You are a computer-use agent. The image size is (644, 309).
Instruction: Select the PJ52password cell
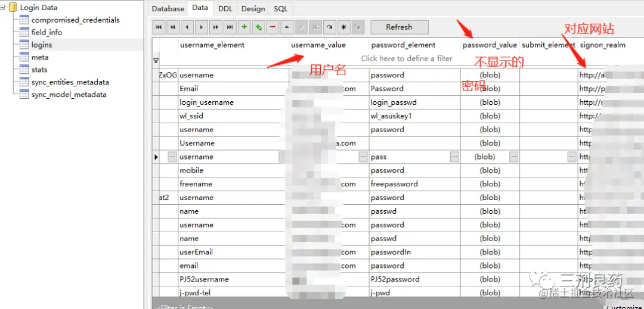tap(415, 279)
